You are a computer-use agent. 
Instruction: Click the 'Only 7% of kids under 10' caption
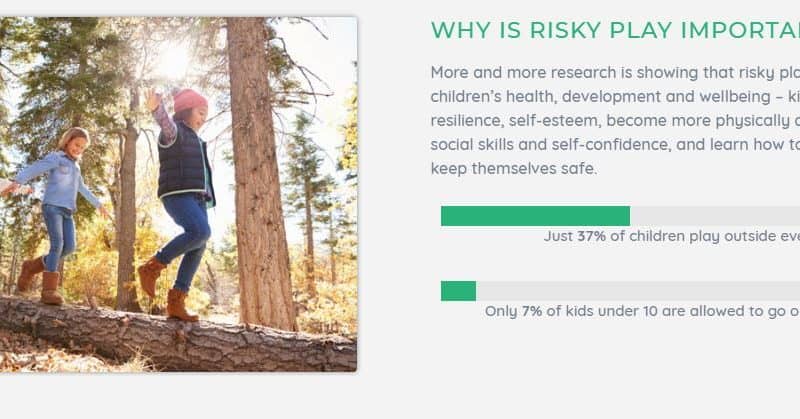pyautogui.click(x=641, y=311)
